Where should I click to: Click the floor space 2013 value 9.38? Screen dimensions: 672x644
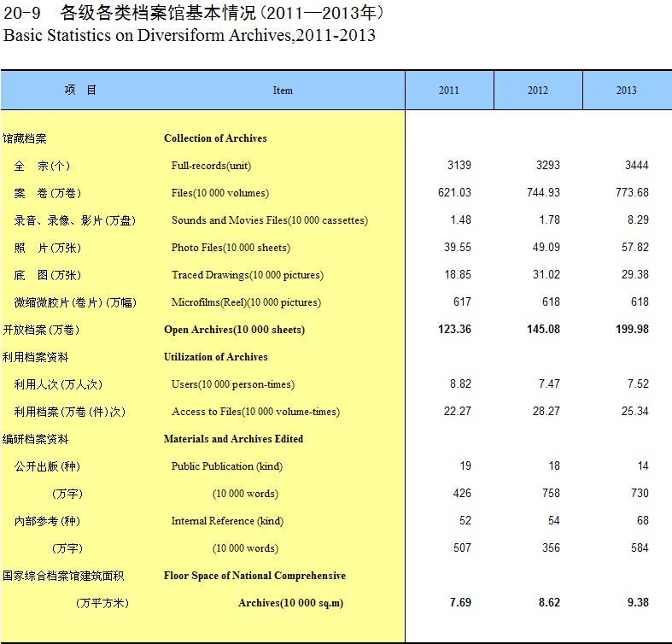point(638,603)
